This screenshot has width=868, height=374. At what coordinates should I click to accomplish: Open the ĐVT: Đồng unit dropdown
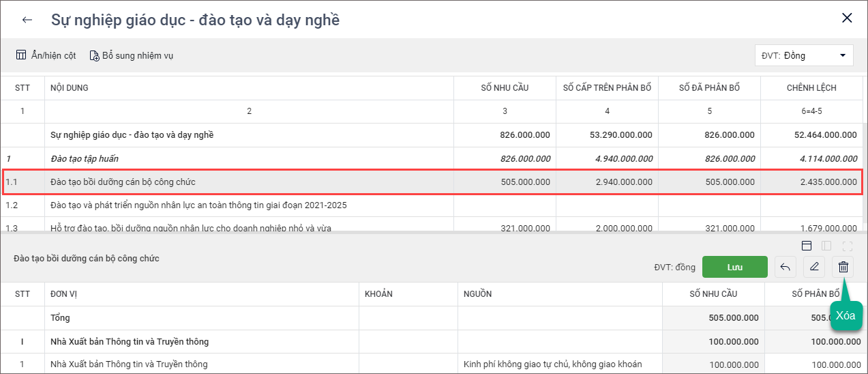804,55
